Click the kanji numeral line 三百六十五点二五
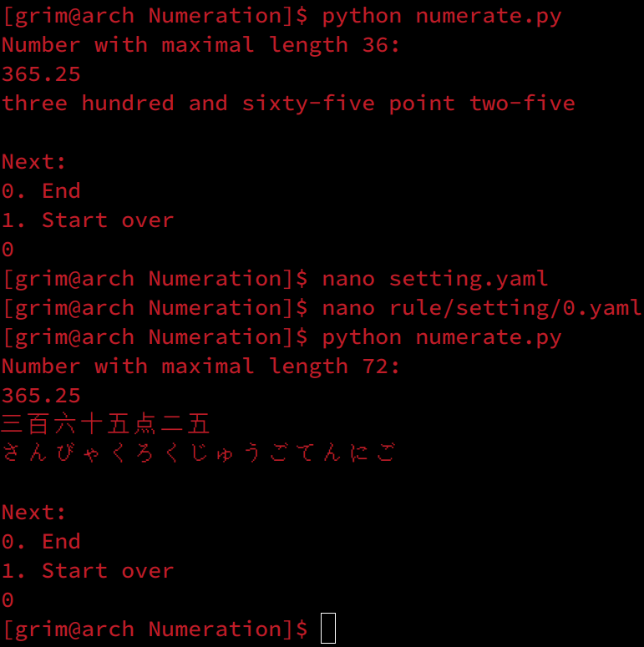Screen dimensions: 644x647 [x=106, y=424]
